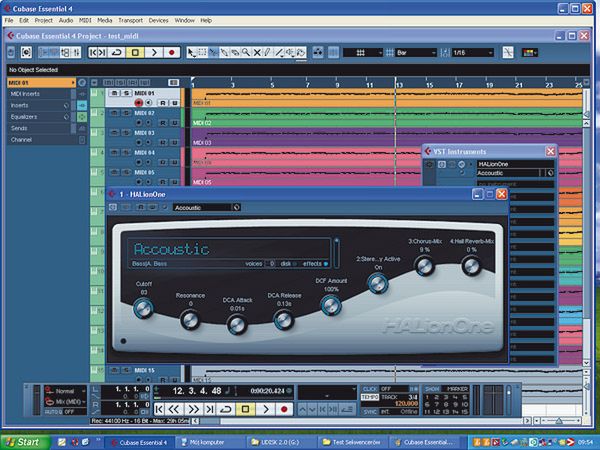Toggle Cycle loop in the top toolbar
The image size is (600, 450).
(116, 52)
